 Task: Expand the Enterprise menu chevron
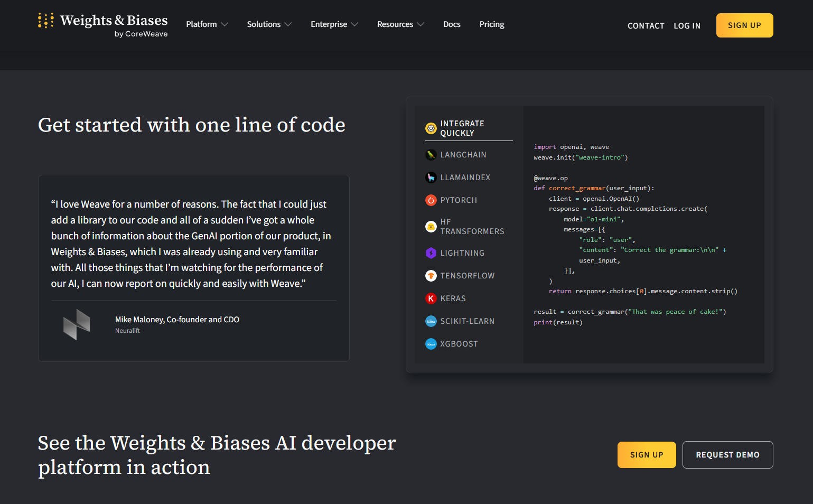click(x=354, y=24)
